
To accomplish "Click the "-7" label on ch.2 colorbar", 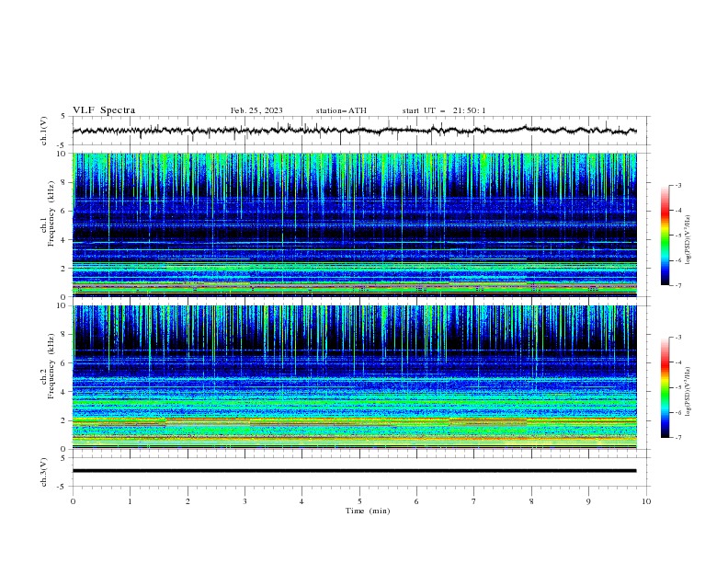I will click(x=678, y=438).
